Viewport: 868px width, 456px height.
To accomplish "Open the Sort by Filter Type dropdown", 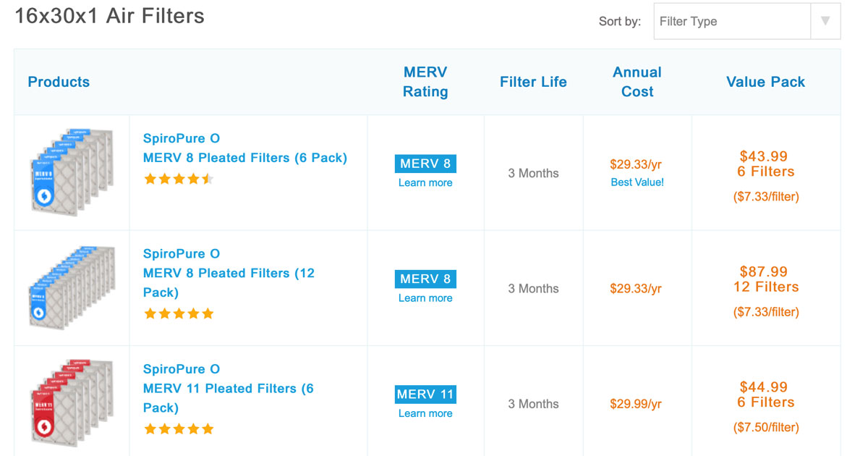I will click(732, 22).
